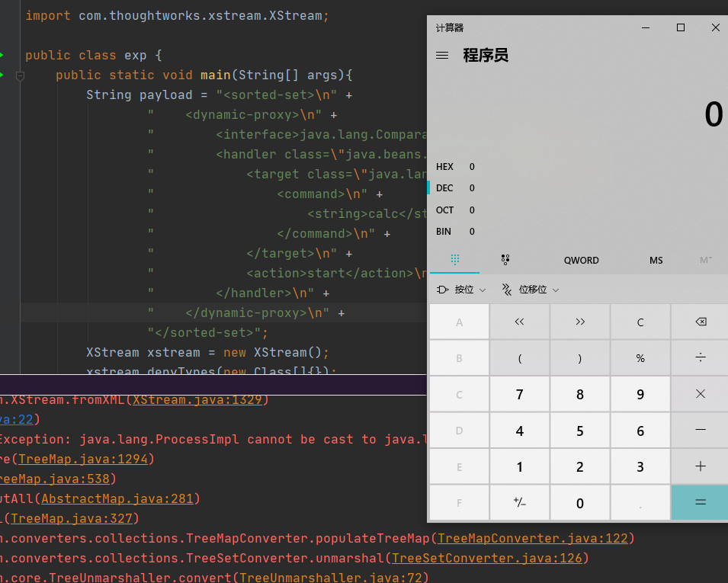Click the equals key

700,503
